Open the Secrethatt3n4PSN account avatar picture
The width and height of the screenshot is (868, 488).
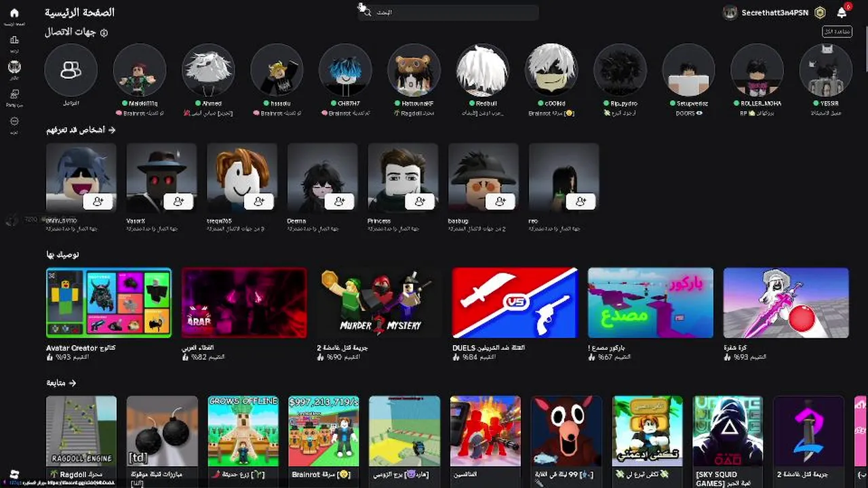click(730, 12)
